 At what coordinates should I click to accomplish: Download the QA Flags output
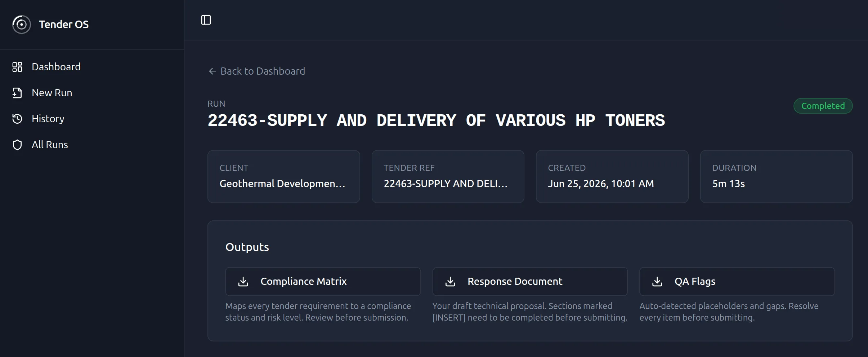coord(737,282)
